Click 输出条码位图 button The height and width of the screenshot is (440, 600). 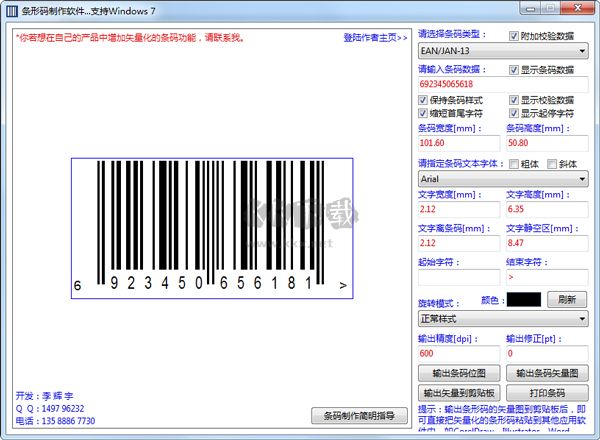coord(459,373)
